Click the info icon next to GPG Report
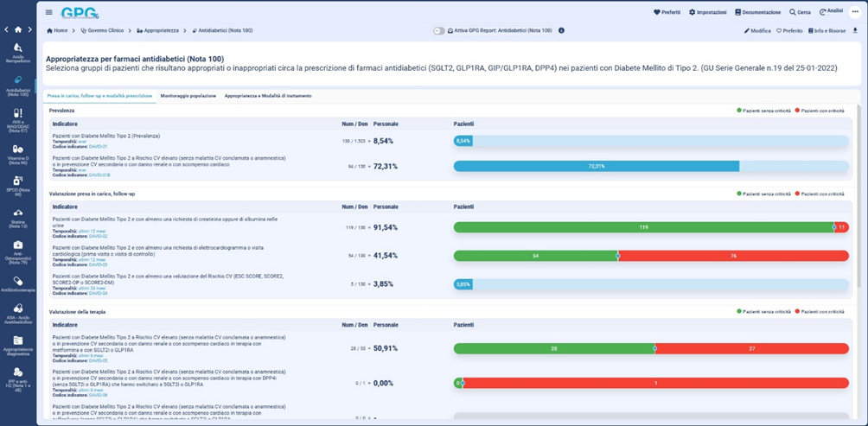Screen dimensions: 868x426 pos(561,30)
